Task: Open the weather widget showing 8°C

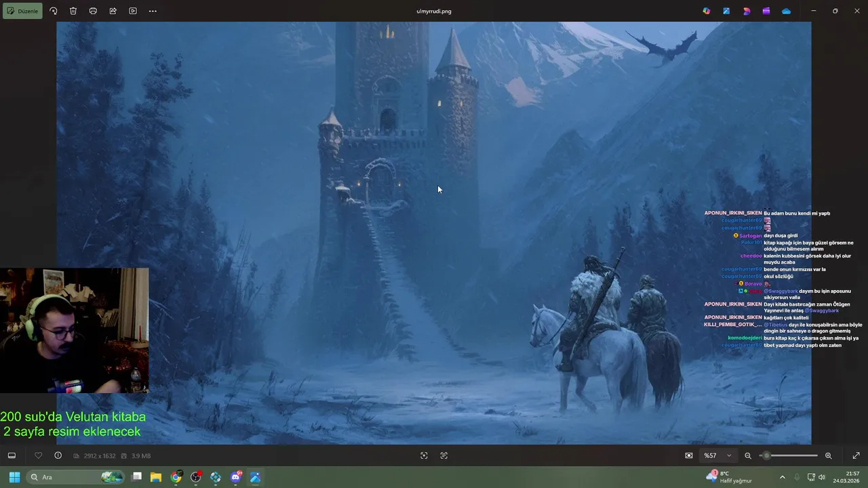Action: click(x=730, y=477)
